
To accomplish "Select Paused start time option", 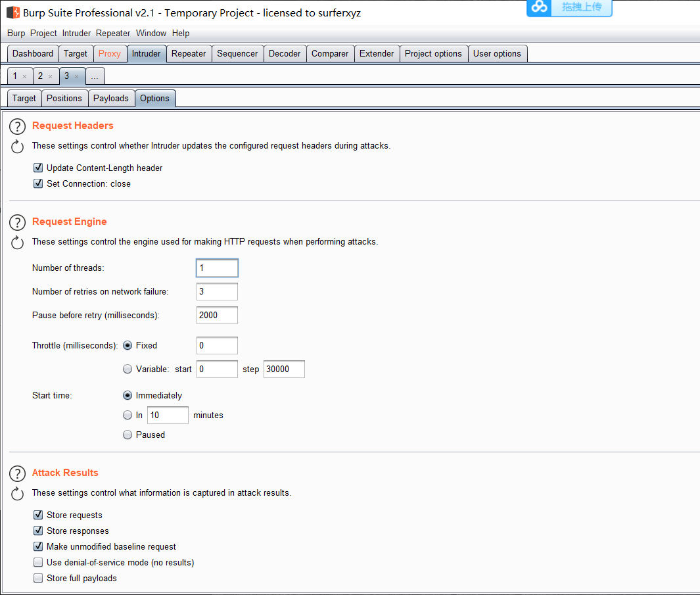I will pos(128,435).
